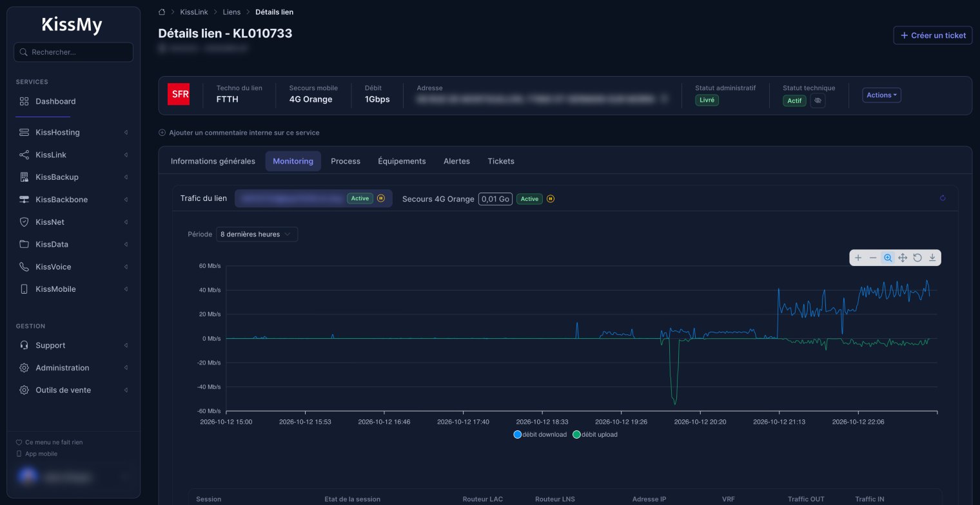Expand the KissBackbone menu
This screenshot has width=980, height=505.
pos(73,200)
